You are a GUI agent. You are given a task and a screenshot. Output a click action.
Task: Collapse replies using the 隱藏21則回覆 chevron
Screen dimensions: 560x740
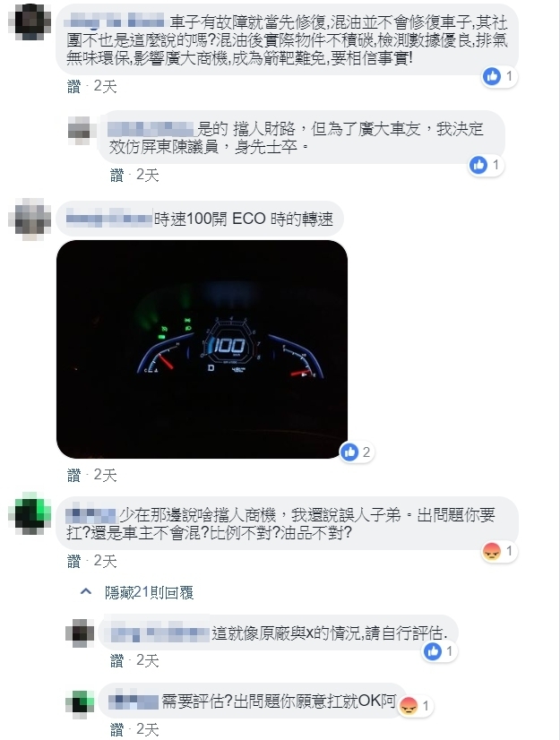pos(86,592)
